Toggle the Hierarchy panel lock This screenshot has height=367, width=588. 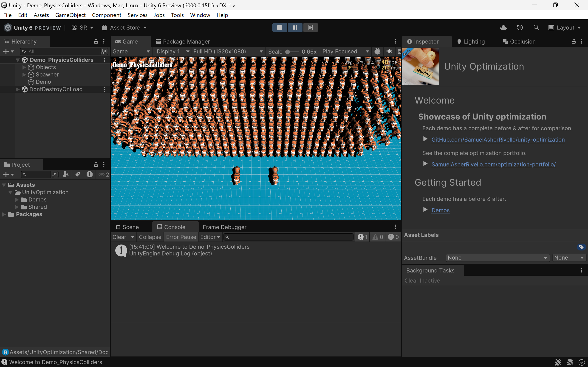96,42
